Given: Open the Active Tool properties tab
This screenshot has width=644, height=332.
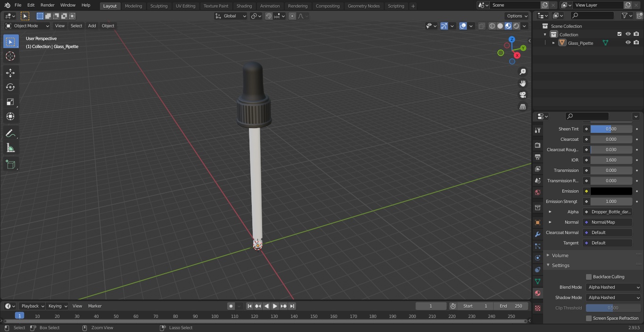Looking at the screenshot, I should point(537,130).
